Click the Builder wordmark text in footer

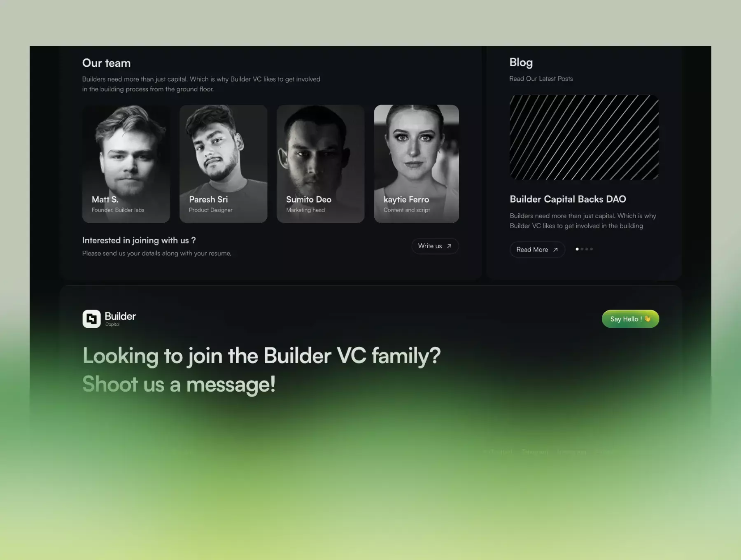pyautogui.click(x=120, y=316)
